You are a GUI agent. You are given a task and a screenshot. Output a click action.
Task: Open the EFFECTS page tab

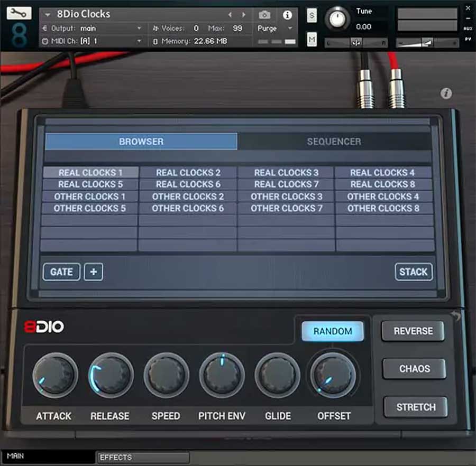[143, 457]
